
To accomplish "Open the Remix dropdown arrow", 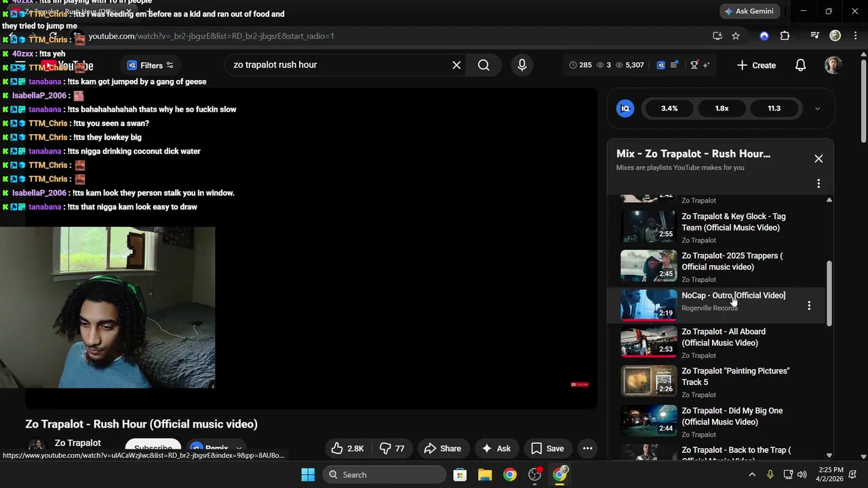I will (x=239, y=449).
